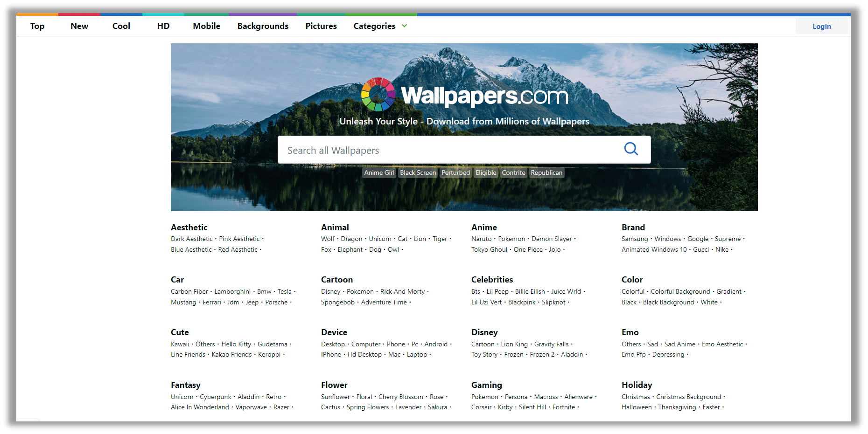Pick the Contrite search tag

click(x=514, y=172)
